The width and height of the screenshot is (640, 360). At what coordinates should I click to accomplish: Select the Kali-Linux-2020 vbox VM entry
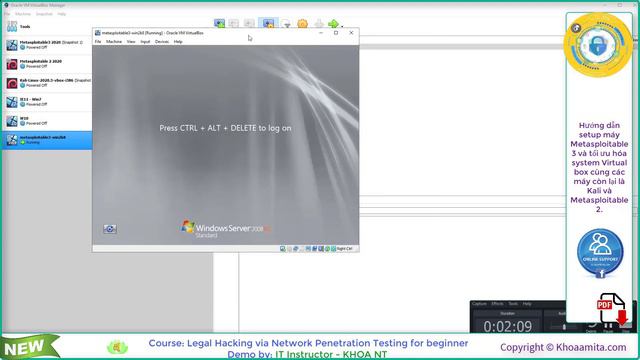(47, 83)
